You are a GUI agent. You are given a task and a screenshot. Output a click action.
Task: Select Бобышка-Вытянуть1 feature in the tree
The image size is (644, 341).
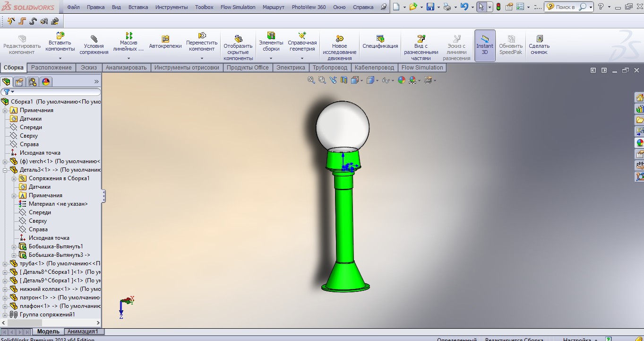(x=56, y=246)
